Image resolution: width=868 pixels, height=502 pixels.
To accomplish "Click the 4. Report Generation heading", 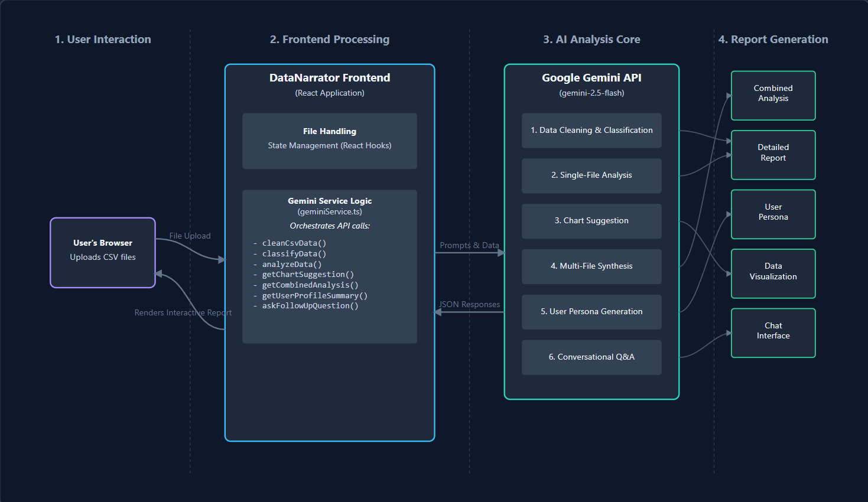I will [773, 40].
